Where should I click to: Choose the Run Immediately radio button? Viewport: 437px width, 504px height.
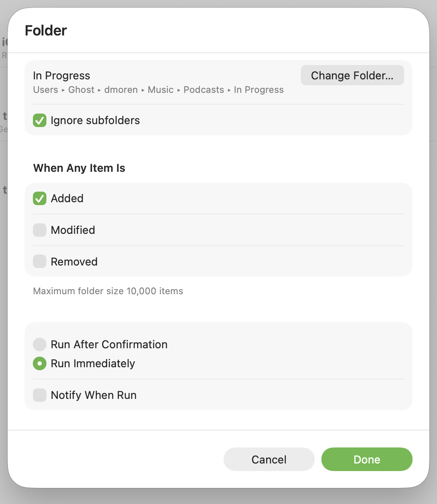click(40, 363)
